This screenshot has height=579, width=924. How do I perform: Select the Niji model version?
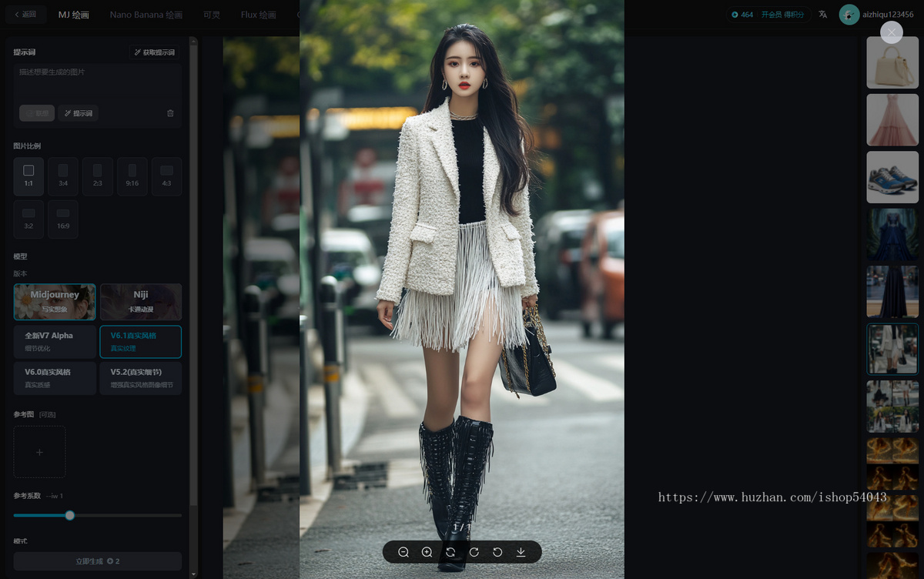point(141,302)
